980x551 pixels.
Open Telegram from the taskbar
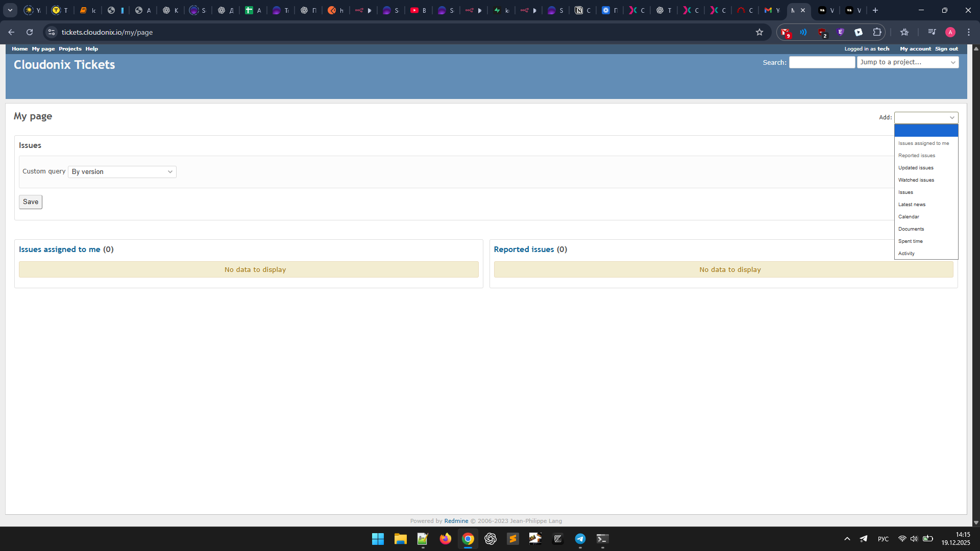click(x=580, y=539)
